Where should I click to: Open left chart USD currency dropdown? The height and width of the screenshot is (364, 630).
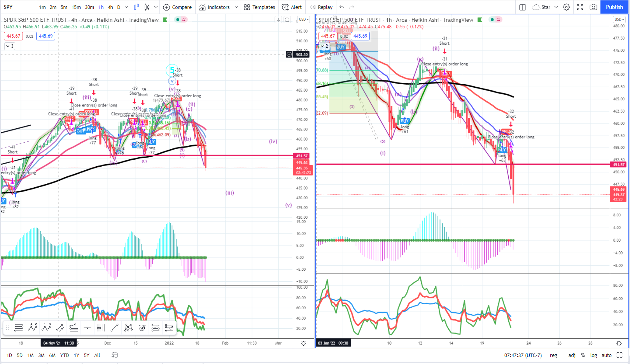pyautogui.click(x=304, y=19)
